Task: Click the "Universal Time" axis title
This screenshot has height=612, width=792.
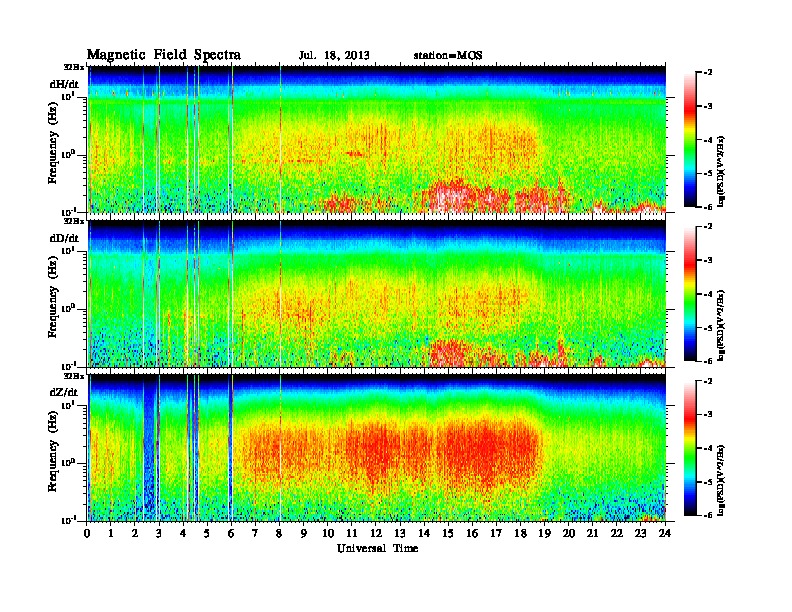Action: click(377, 548)
